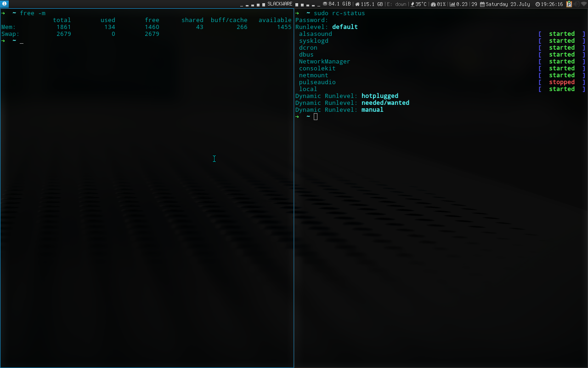Click the blue info icon at top-left corner
The height and width of the screenshot is (368, 588).
5,4
